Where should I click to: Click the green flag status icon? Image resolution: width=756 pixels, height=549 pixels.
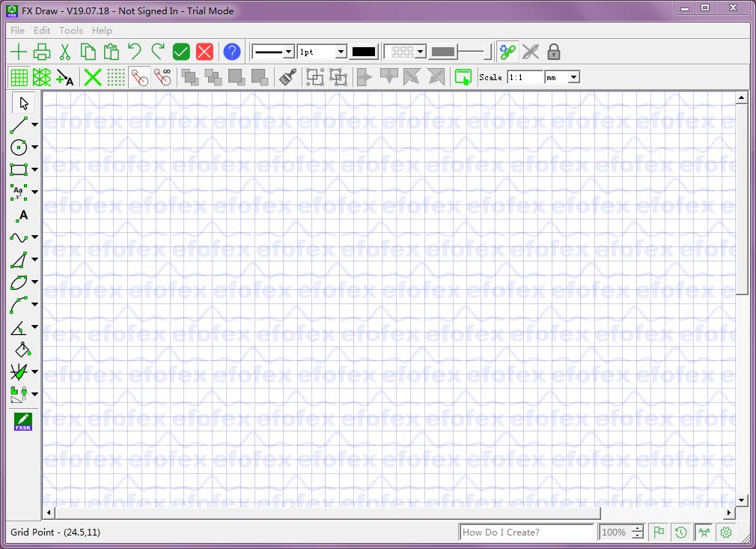pos(659,532)
